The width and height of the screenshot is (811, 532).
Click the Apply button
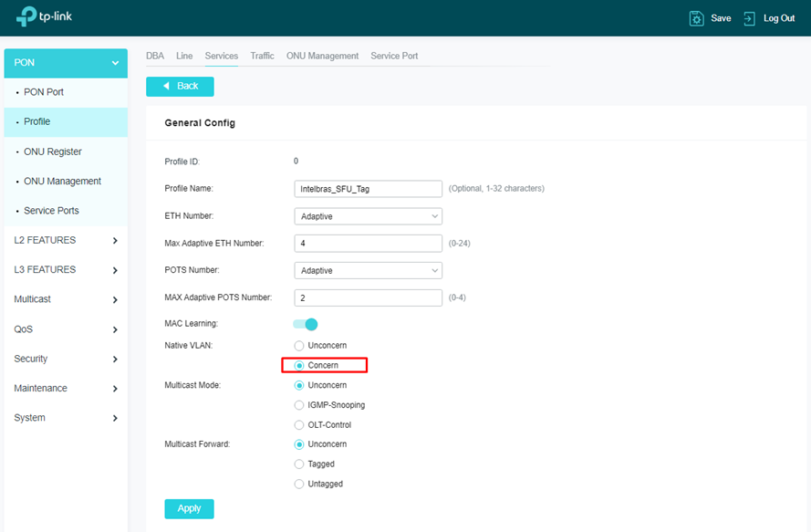(x=189, y=509)
